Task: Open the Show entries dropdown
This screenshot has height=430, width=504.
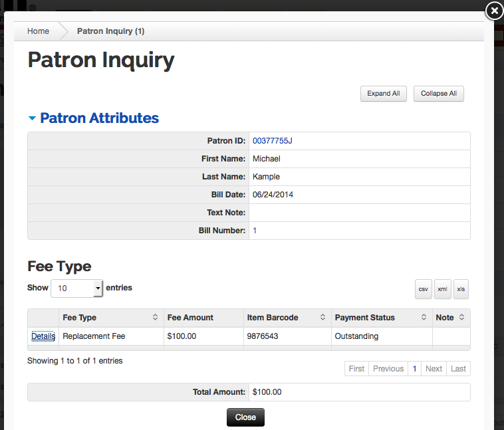Action: click(76, 288)
